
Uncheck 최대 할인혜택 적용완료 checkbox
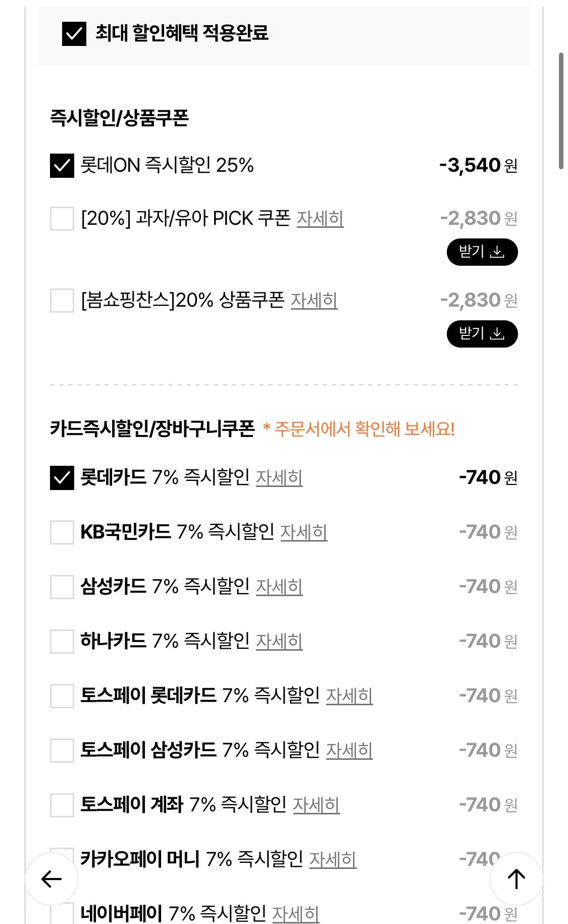pyautogui.click(x=74, y=34)
